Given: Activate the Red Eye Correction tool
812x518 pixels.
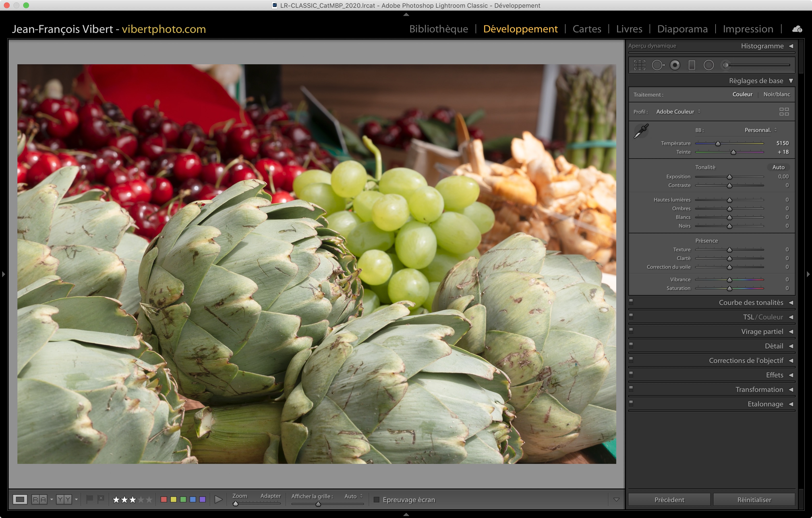Looking at the screenshot, I should point(675,65).
